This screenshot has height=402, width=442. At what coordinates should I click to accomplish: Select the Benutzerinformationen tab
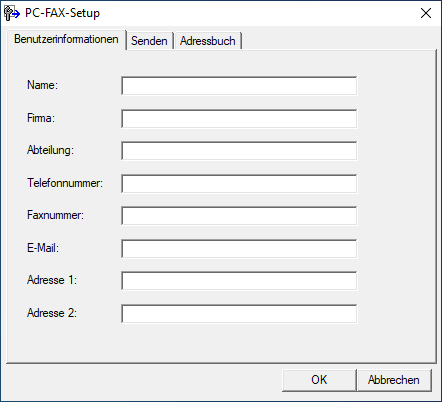click(x=66, y=39)
